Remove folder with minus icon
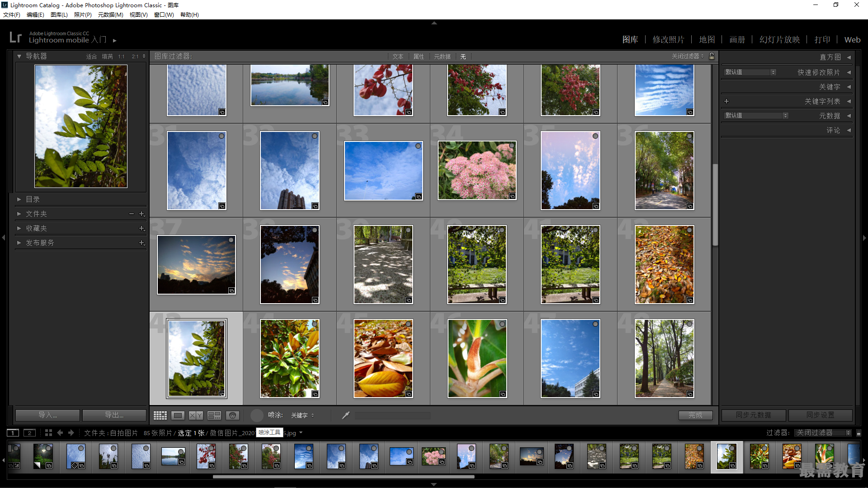The height and width of the screenshot is (488, 868). 132,214
